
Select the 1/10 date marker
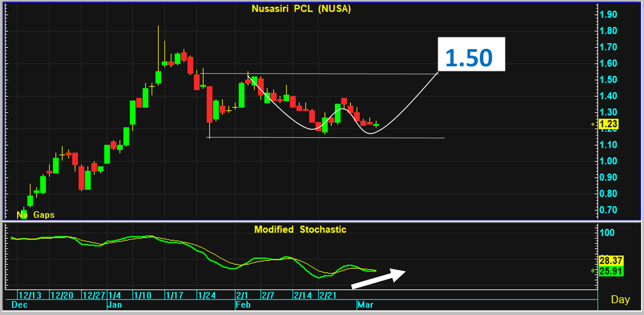pos(142,295)
